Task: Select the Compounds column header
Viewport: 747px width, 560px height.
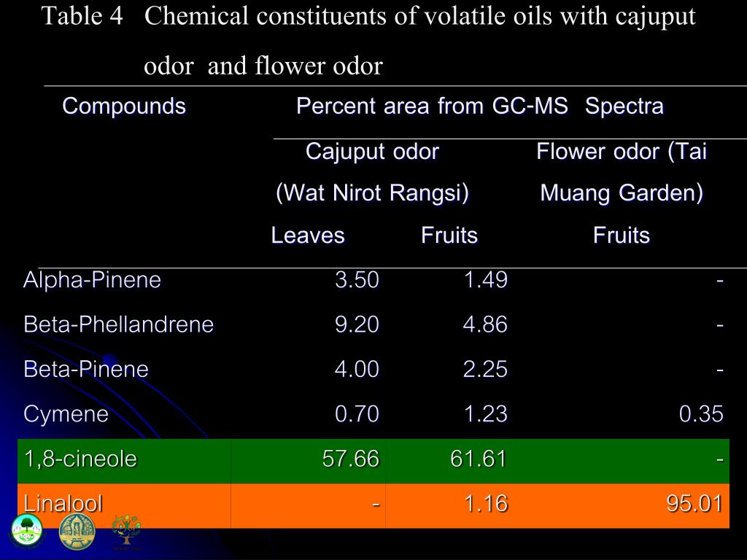Action: 124,106
